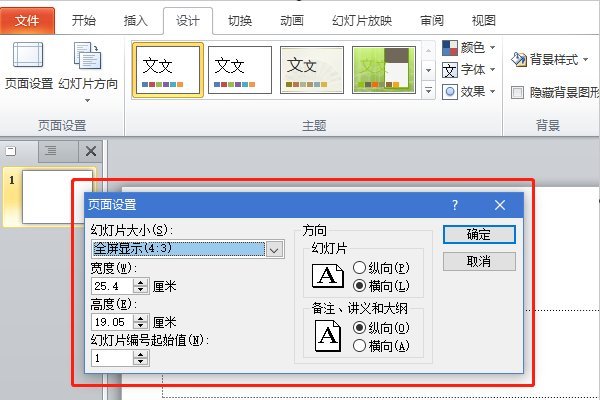This screenshot has width=600, height=400.
Task: Click the 取消 button
Action: tap(479, 261)
